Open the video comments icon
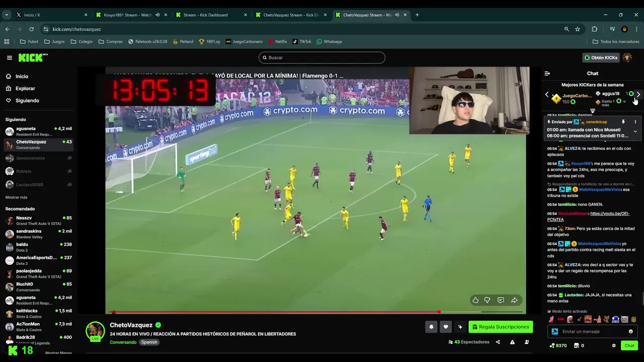This screenshot has height=362, width=644. coord(501,300)
